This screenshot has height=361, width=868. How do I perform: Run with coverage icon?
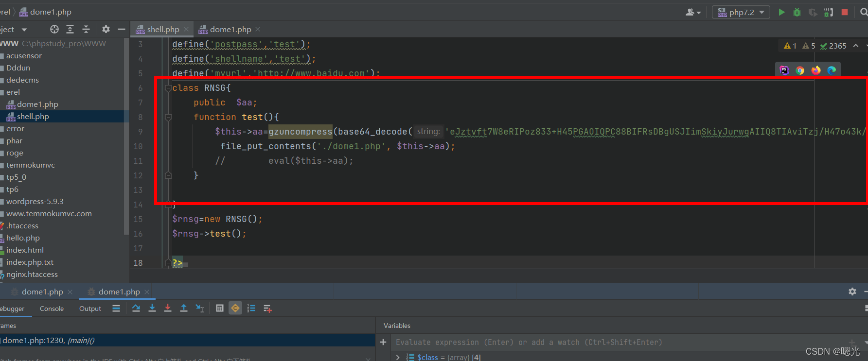[x=813, y=12]
